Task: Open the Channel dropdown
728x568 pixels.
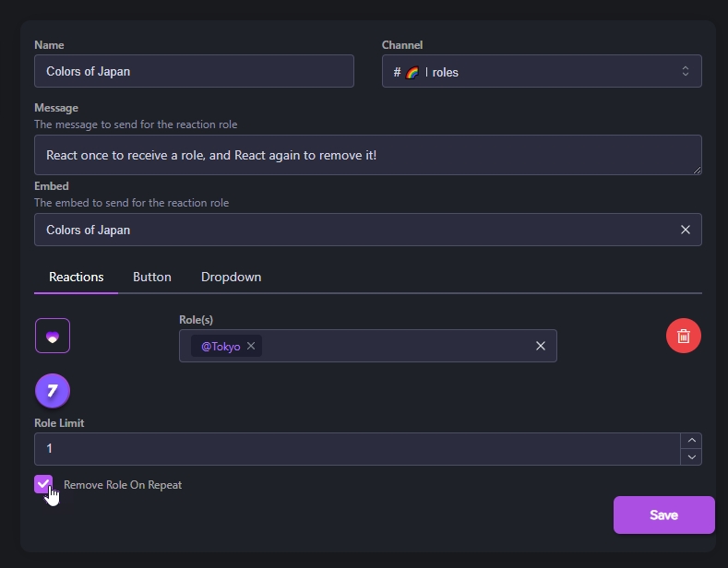Action: click(x=542, y=72)
